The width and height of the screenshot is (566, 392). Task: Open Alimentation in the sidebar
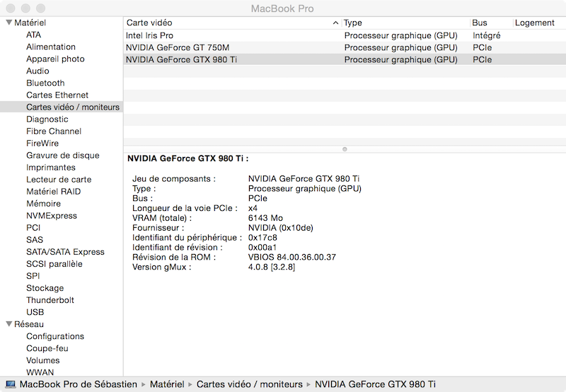[51, 47]
